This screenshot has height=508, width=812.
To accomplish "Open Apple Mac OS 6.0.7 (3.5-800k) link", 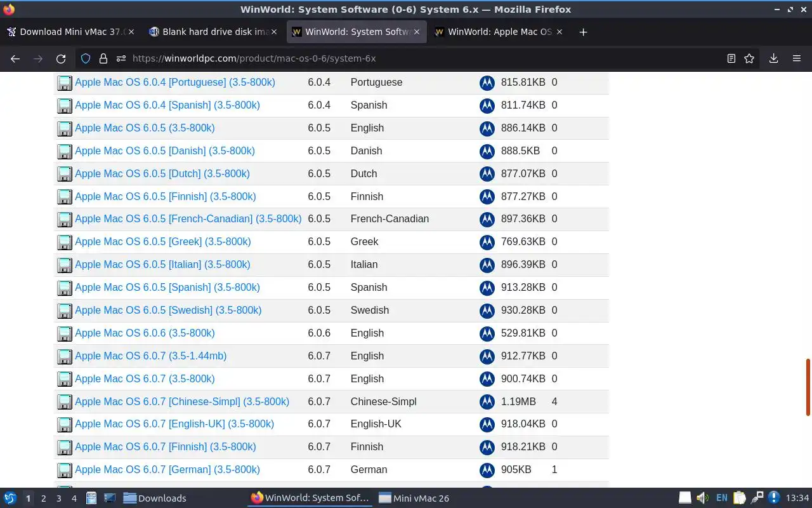I will click(x=145, y=379).
